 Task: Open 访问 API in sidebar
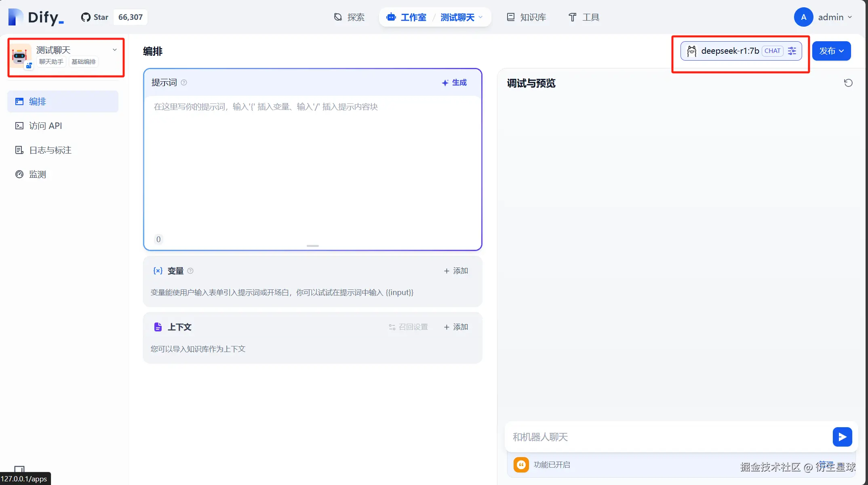pyautogui.click(x=45, y=126)
